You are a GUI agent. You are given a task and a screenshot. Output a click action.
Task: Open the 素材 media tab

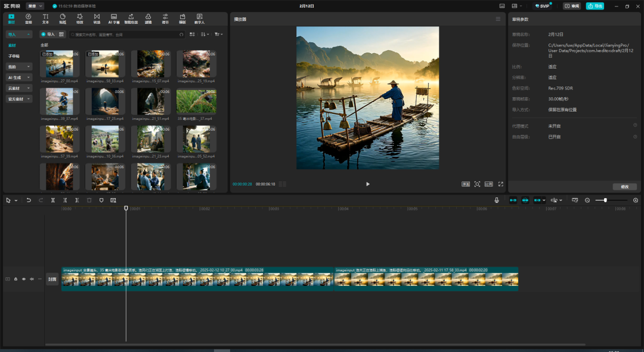11,18
